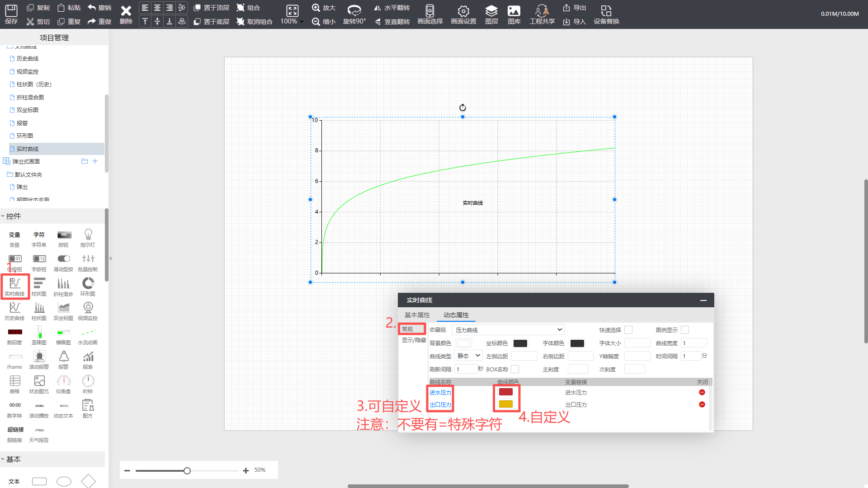868x488 pixels.
Task: Open the favorites group dropdown
Action: [509, 330]
